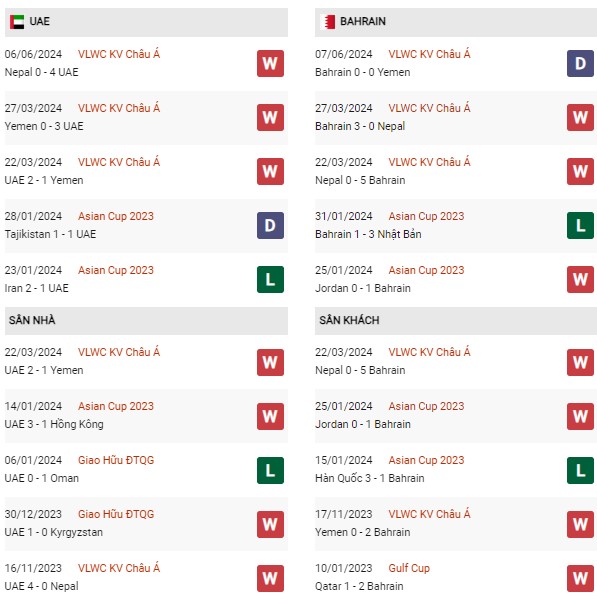Click the Bahrain flag icon
Image resolution: width=597 pixels, height=598 pixels.
tap(328, 22)
